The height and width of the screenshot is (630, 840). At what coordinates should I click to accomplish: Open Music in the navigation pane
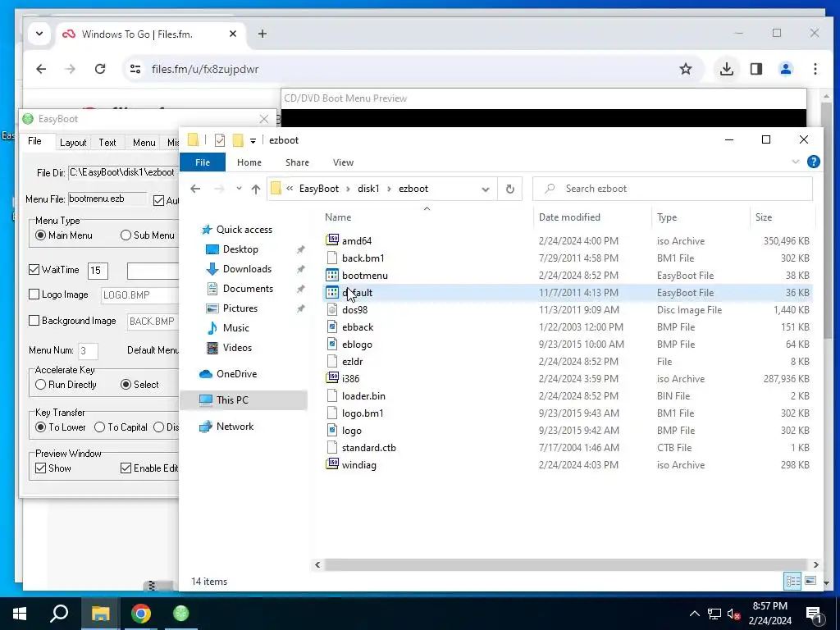[235, 328]
